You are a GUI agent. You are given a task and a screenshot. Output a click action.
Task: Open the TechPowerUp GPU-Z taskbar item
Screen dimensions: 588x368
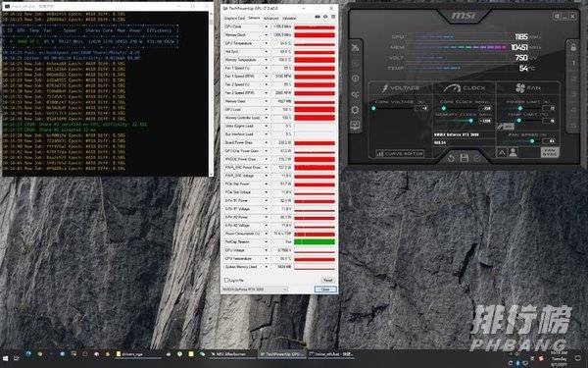coord(281,354)
